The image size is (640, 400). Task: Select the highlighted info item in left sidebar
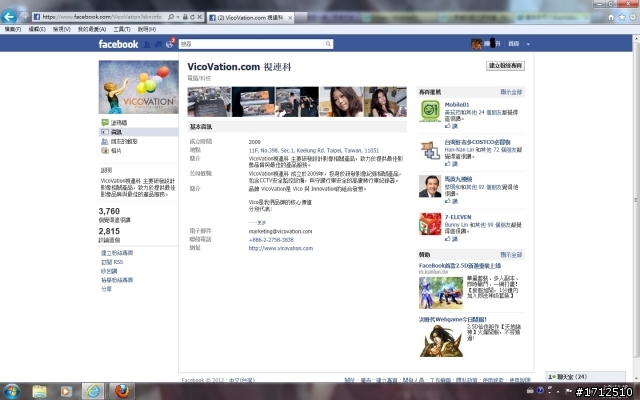138,132
